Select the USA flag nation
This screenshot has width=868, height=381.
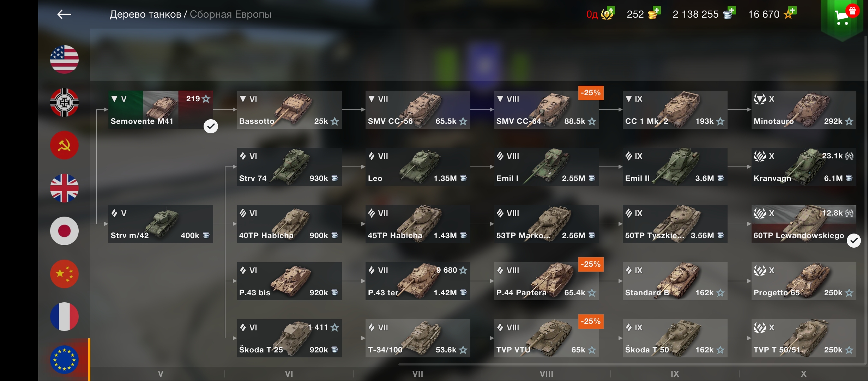tap(64, 59)
